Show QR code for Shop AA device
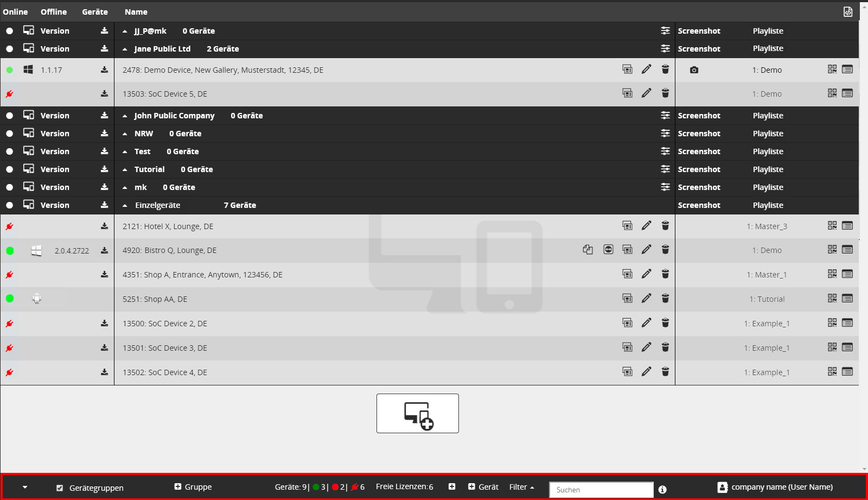The width and height of the screenshot is (868, 500). pos(832,299)
